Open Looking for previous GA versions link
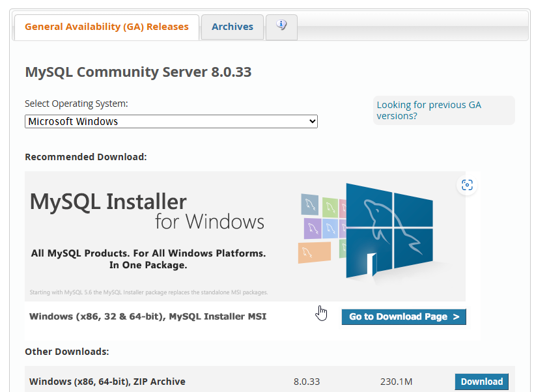The width and height of the screenshot is (534, 392). coord(429,110)
